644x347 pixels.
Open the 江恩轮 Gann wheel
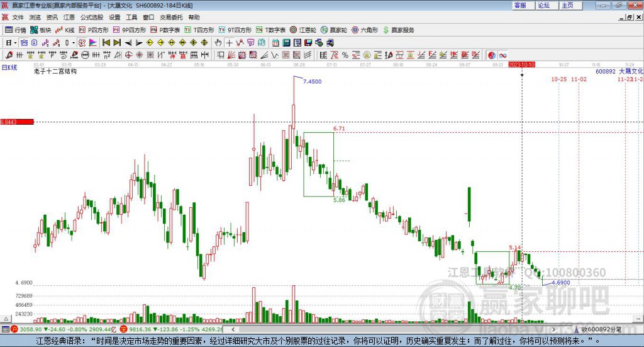coord(303,30)
